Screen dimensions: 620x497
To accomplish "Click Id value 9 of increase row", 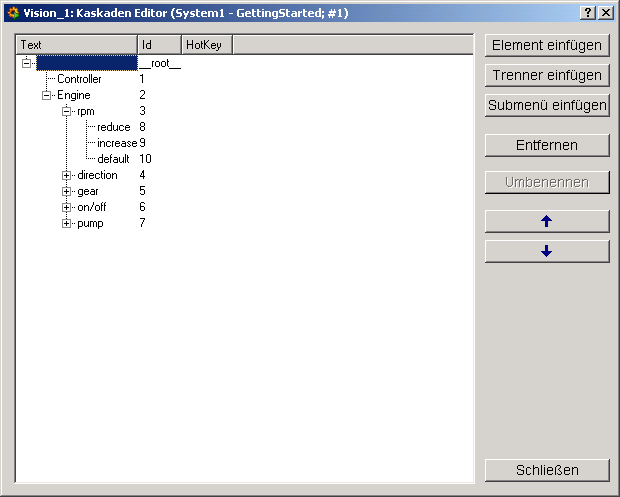I will 142,143.
